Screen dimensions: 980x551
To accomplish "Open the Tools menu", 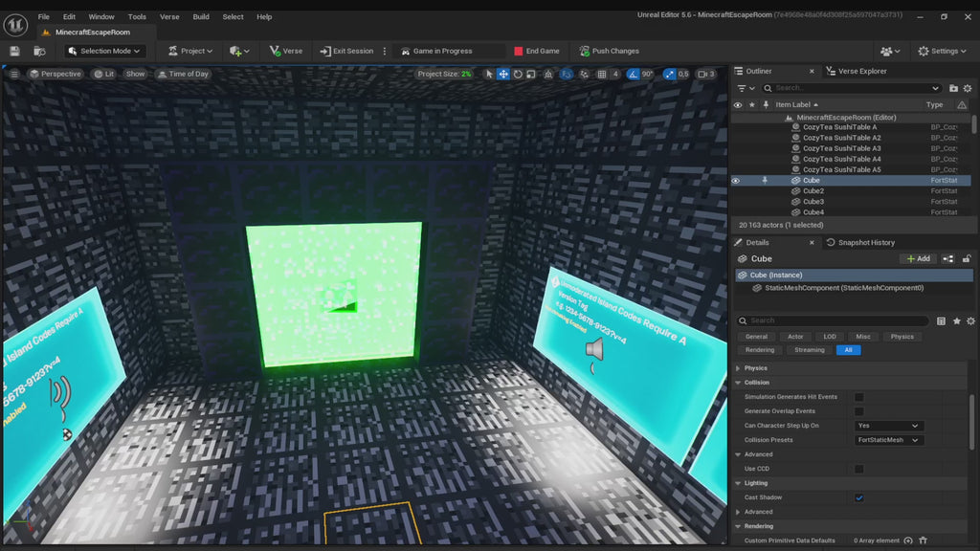I will point(137,17).
